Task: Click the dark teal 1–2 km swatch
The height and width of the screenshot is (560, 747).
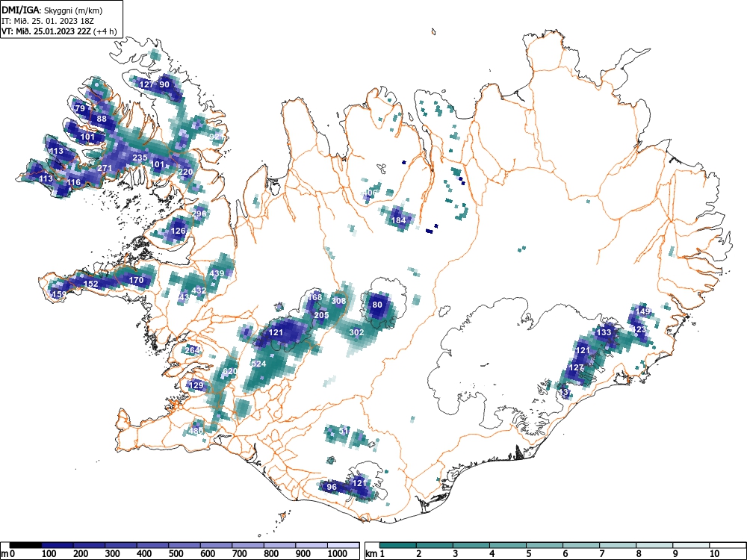Action: (398, 545)
